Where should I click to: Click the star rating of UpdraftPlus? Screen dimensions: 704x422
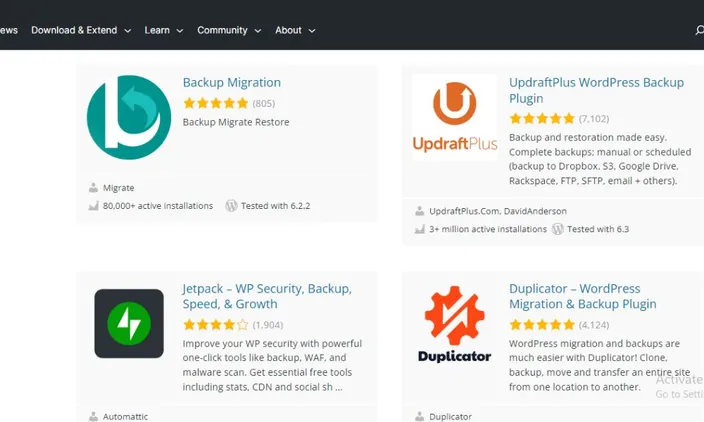(x=542, y=119)
